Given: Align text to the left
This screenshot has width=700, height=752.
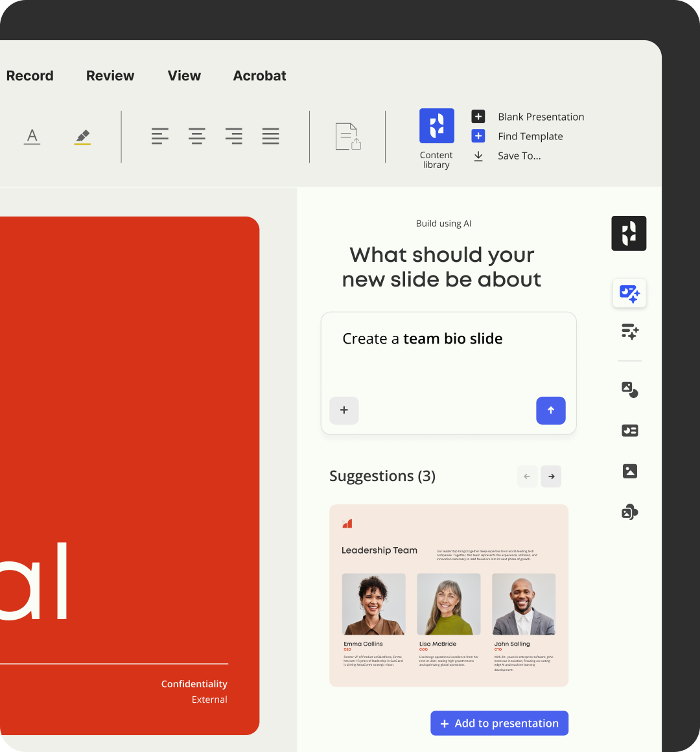Looking at the screenshot, I should [160, 136].
